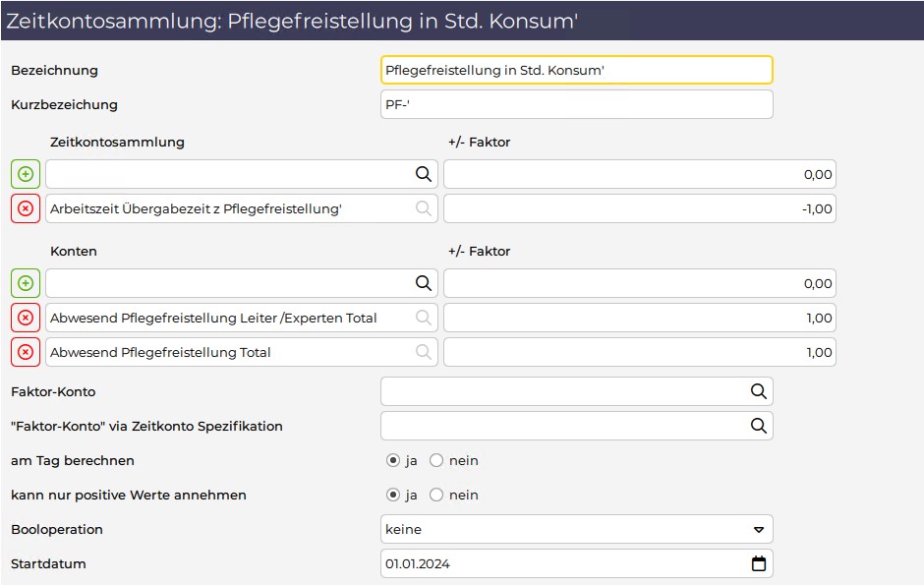This screenshot has width=924, height=585.
Task: Click the -1,00 Faktor value field
Action: [640, 208]
